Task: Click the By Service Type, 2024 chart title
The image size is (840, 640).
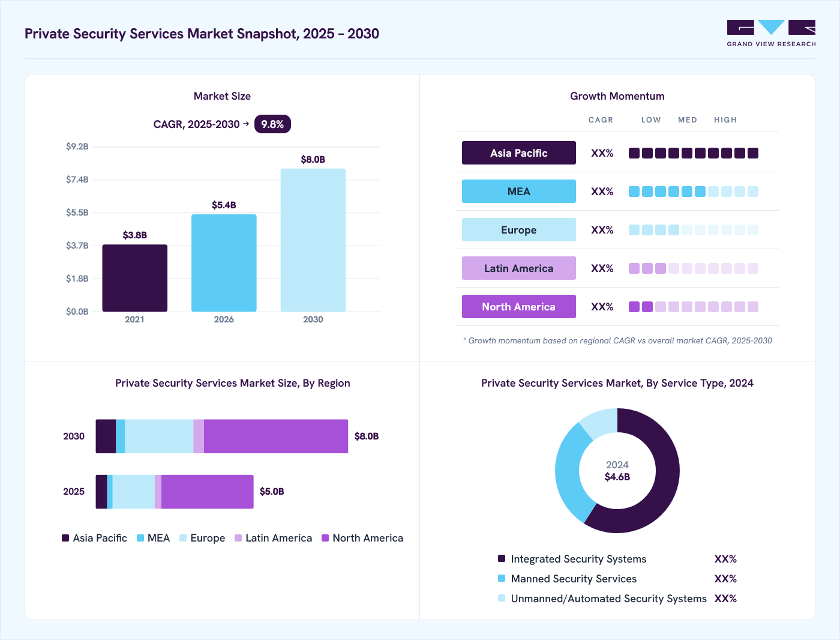Action: point(617,383)
